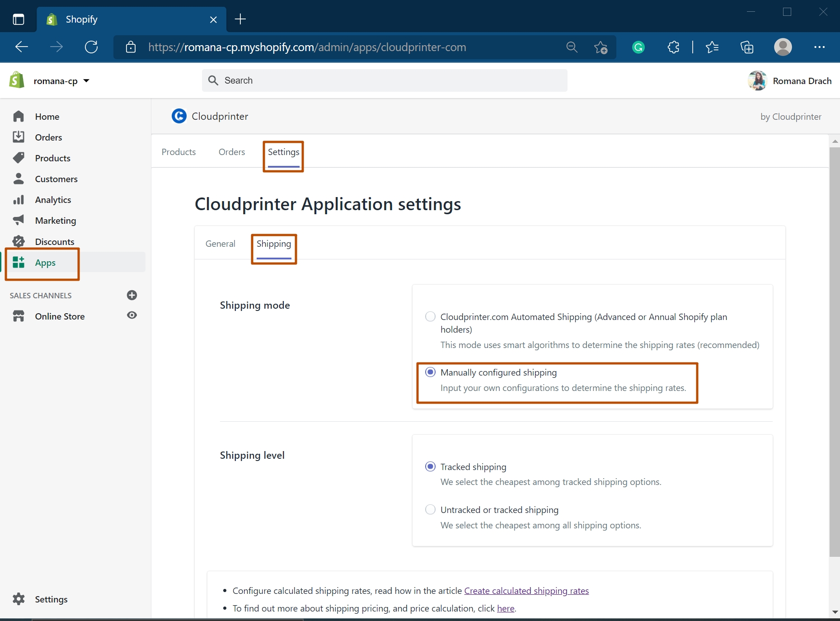Select Tracked shipping radio button
This screenshot has width=840, height=621.
coord(430,466)
